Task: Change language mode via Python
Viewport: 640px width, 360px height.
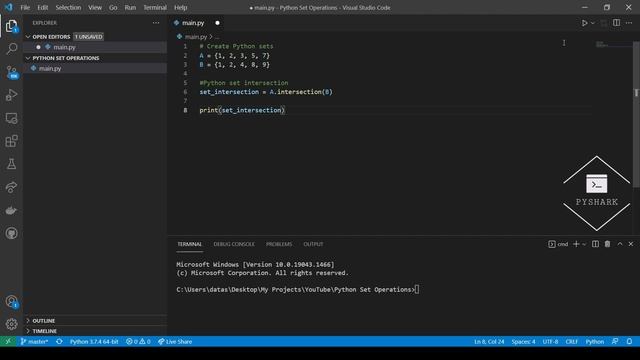Action: 595,342
